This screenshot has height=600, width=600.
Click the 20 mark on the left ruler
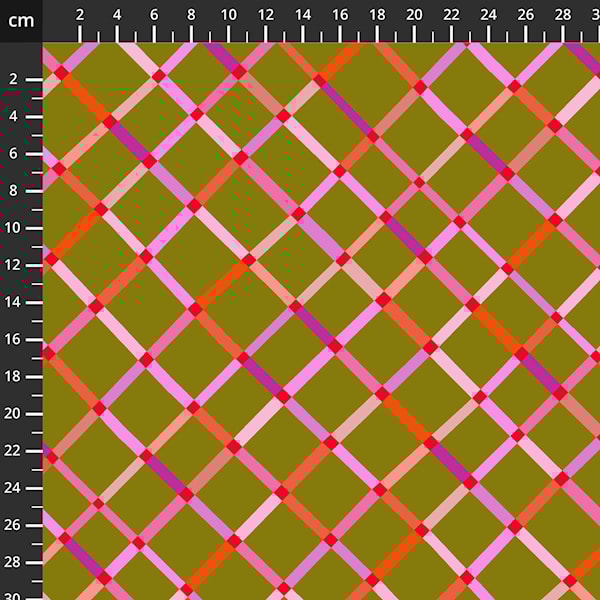click(16, 413)
